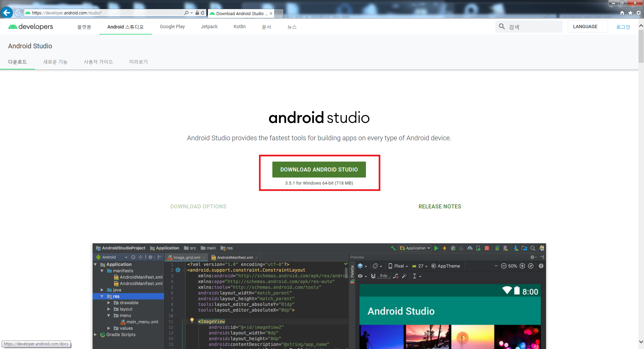
Task: Open the Jetpack navigation item
Action: coord(209,27)
